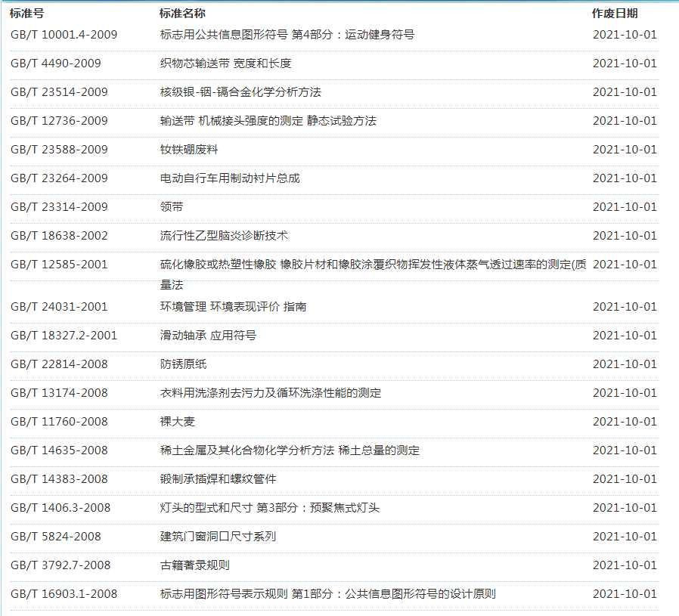This screenshot has height=616, width=679.
Task: Click the 领带 standard title
Action: coord(172,207)
